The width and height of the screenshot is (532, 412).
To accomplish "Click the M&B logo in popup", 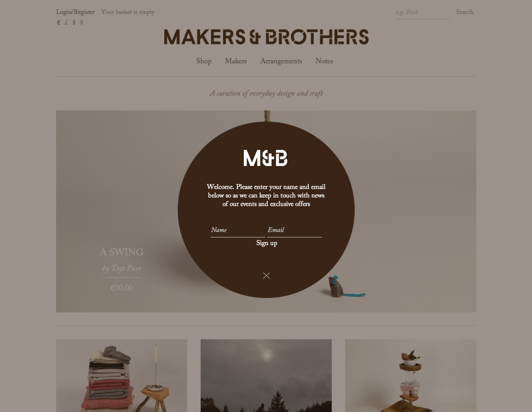I will 266,158.
